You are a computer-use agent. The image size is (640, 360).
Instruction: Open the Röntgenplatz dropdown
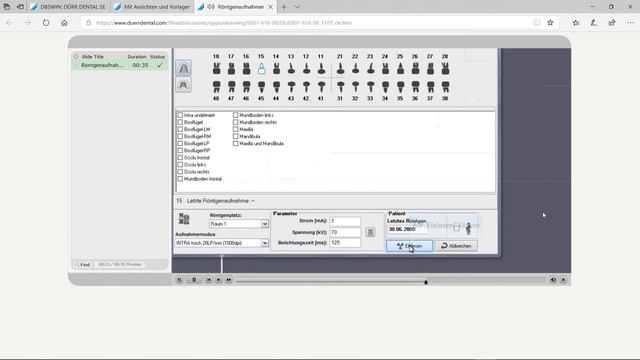[x=264, y=224]
